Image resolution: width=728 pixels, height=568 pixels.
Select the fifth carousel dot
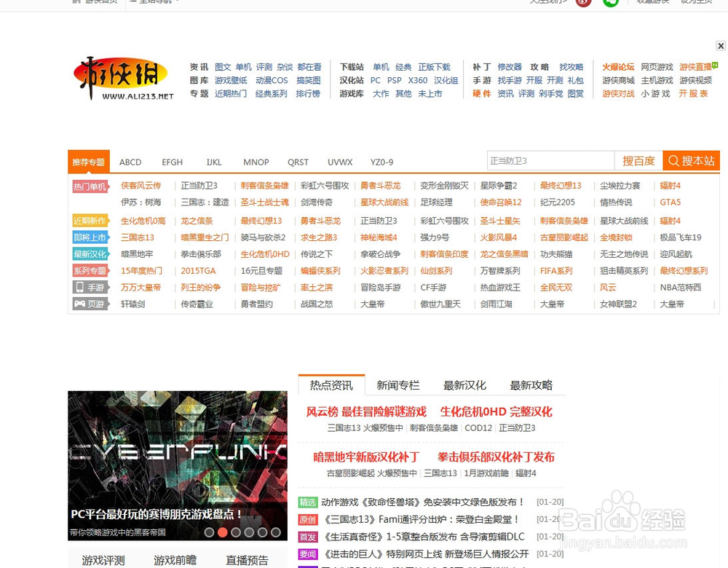(x=262, y=532)
